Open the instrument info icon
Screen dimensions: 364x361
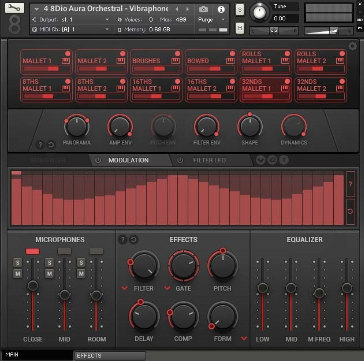(x=221, y=9)
